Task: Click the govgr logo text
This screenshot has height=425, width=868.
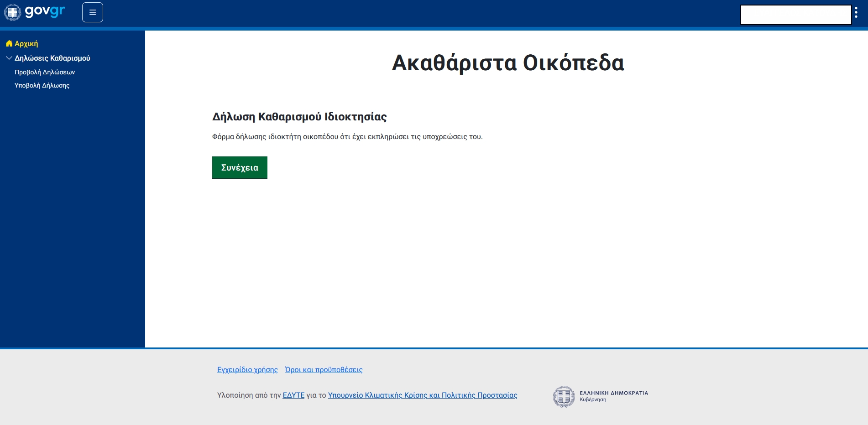Action: coord(45,11)
